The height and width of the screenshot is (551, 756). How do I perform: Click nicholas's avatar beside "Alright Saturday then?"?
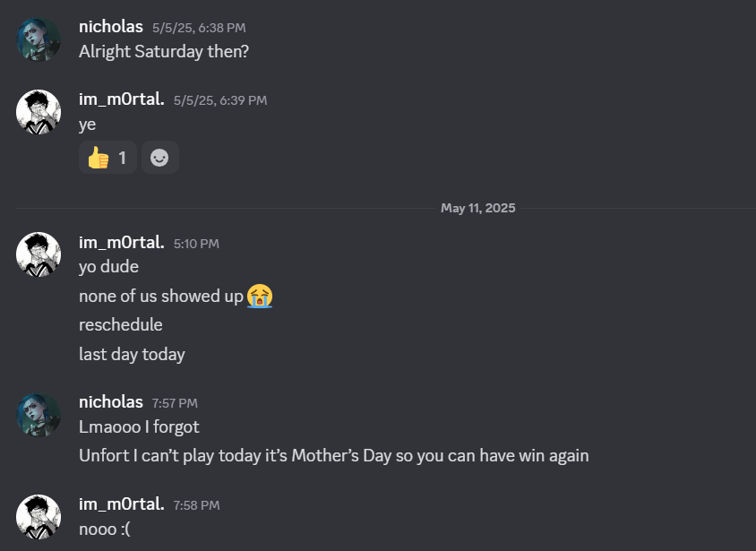tap(39, 39)
